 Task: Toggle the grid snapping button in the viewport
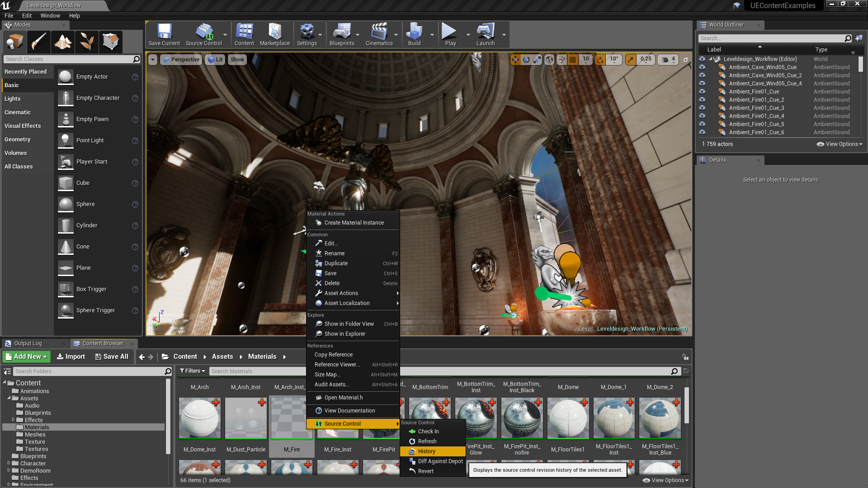coord(573,59)
